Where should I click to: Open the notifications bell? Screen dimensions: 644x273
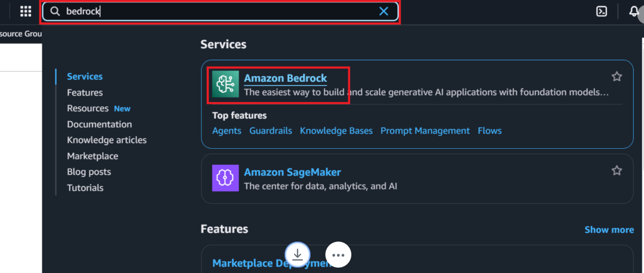[x=633, y=11]
